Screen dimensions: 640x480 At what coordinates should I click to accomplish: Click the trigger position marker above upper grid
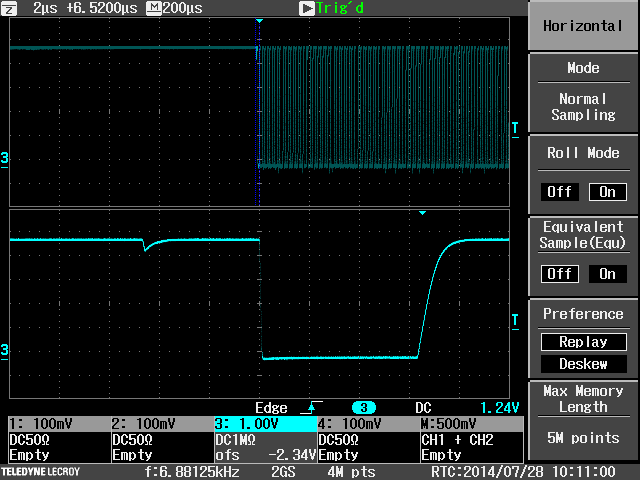(x=259, y=20)
